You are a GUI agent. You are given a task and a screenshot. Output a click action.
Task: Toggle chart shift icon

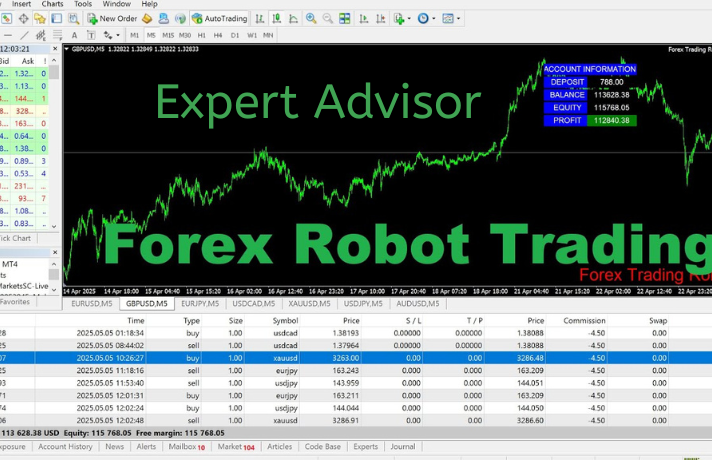381,19
